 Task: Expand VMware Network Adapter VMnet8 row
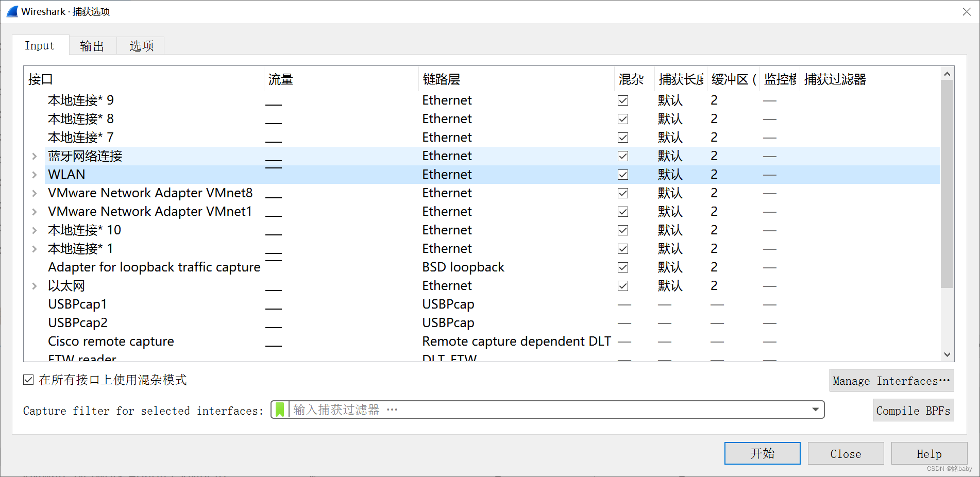click(x=35, y=193)
